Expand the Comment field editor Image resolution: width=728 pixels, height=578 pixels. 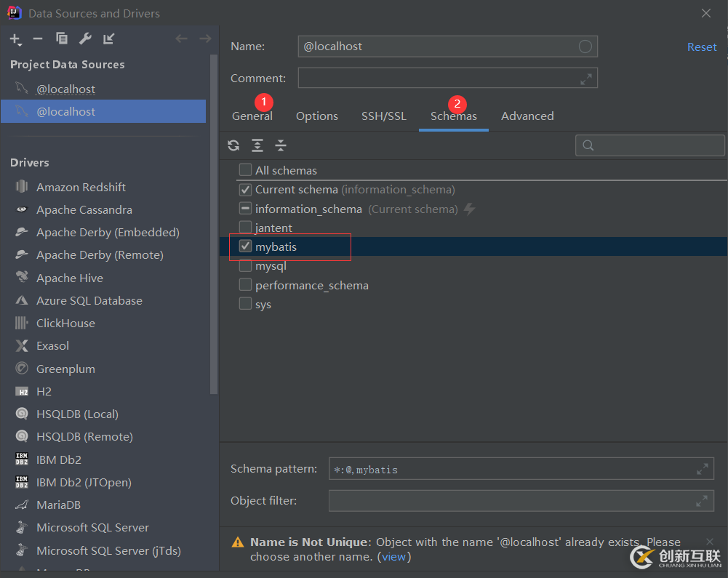click(x=586, y=79)
